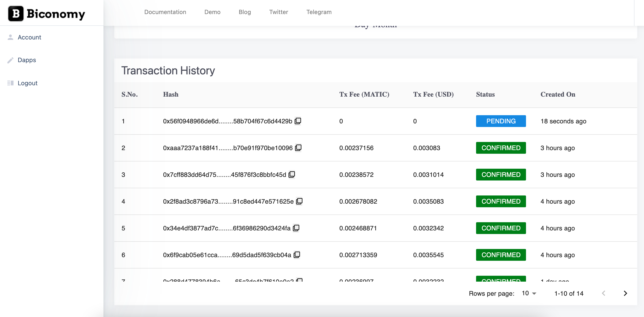644x317 pixels.
Task: Click USD fee 0.003083
Action: (x=427, y=148)
